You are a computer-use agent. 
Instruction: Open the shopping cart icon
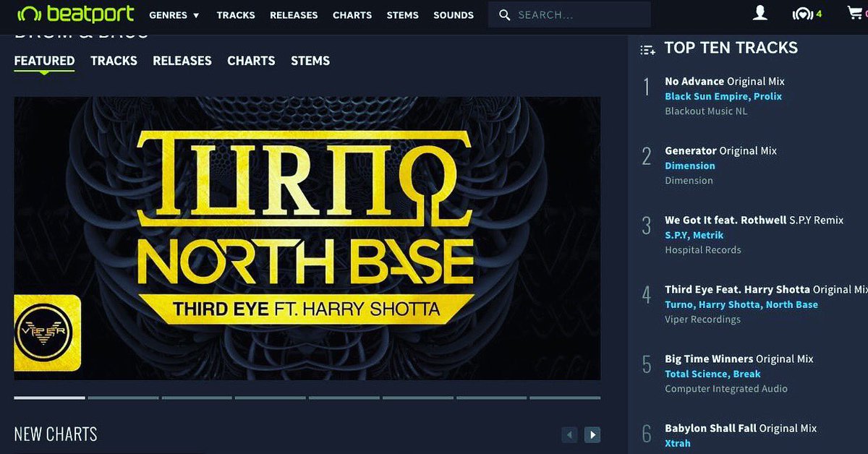click(x=854, y=13)
